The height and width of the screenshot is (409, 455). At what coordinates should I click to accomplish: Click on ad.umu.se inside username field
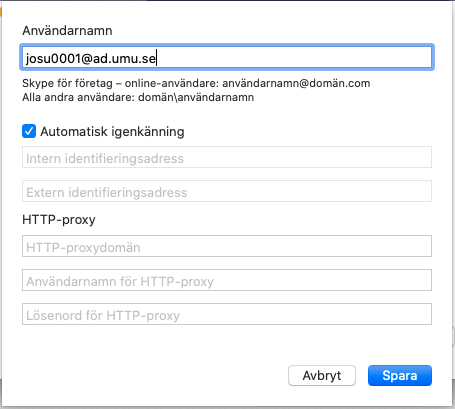click(124, 59)
